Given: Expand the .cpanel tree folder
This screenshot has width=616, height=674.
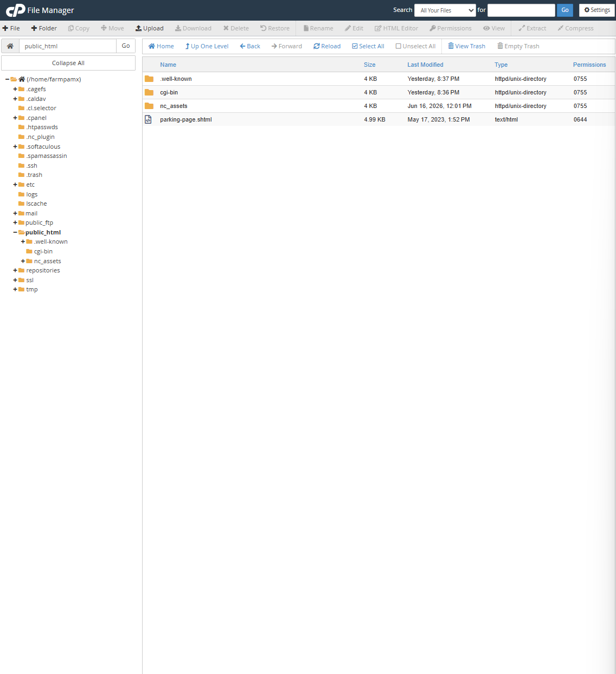Looking at the screenshot, I should click(15, 118).
